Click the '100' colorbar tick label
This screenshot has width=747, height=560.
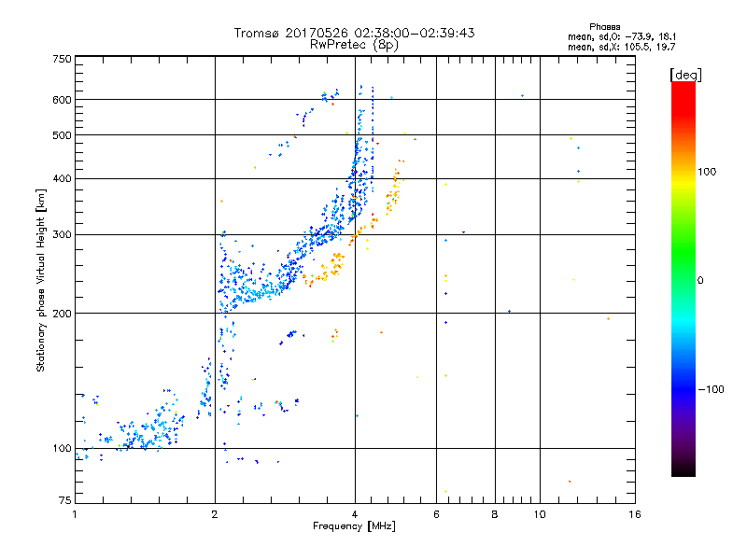coord(707,172)
